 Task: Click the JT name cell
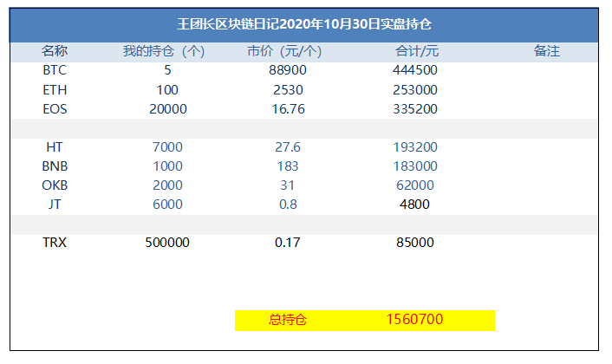tap(55, 205)
